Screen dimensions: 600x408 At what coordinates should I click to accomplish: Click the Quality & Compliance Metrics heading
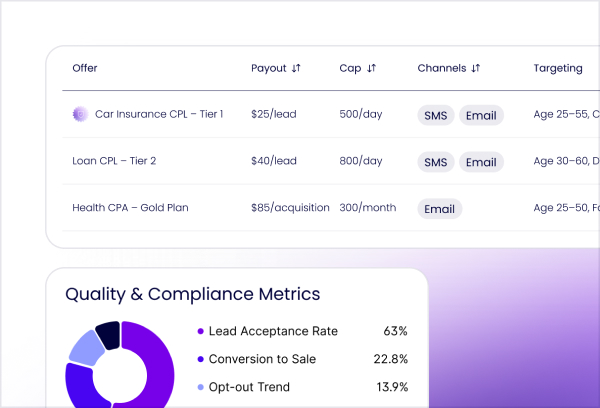pyautogui.click(x=192, y=294)
